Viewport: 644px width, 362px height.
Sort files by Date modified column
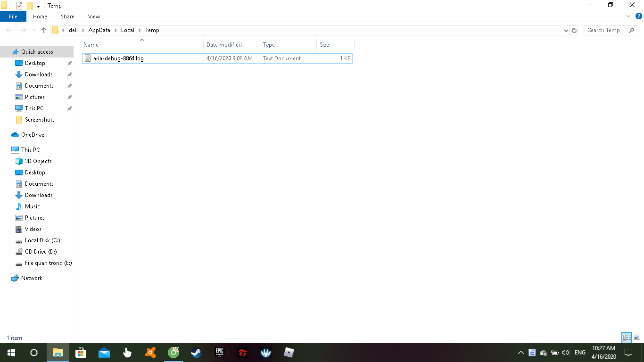(224, 45)
